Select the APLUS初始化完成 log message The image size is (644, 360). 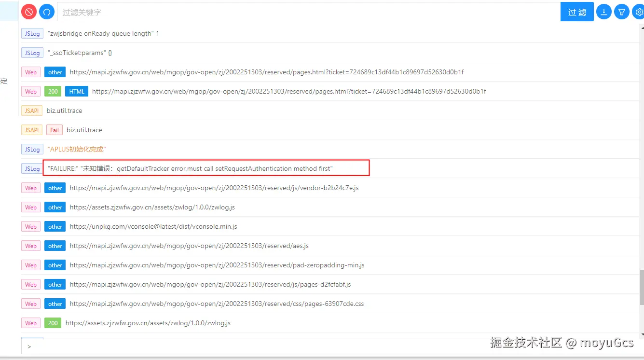pos(77,149)
